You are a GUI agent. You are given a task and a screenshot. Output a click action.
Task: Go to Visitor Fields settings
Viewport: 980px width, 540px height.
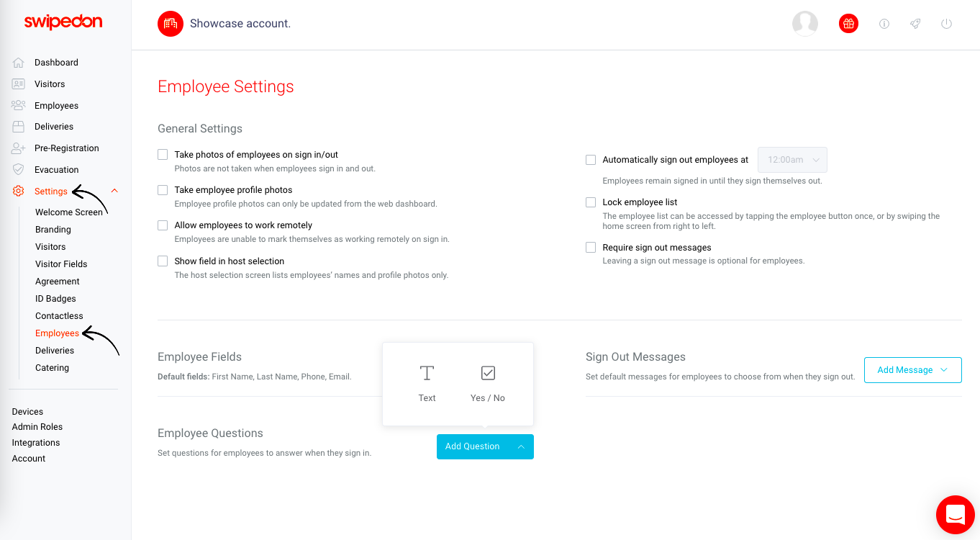point(61,264)
